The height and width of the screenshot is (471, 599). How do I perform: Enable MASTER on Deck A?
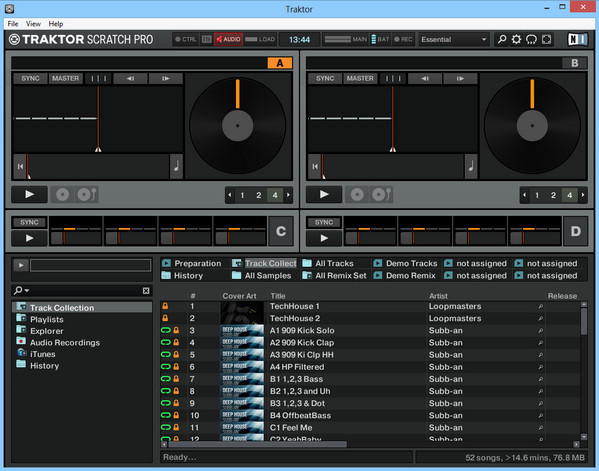65,78
